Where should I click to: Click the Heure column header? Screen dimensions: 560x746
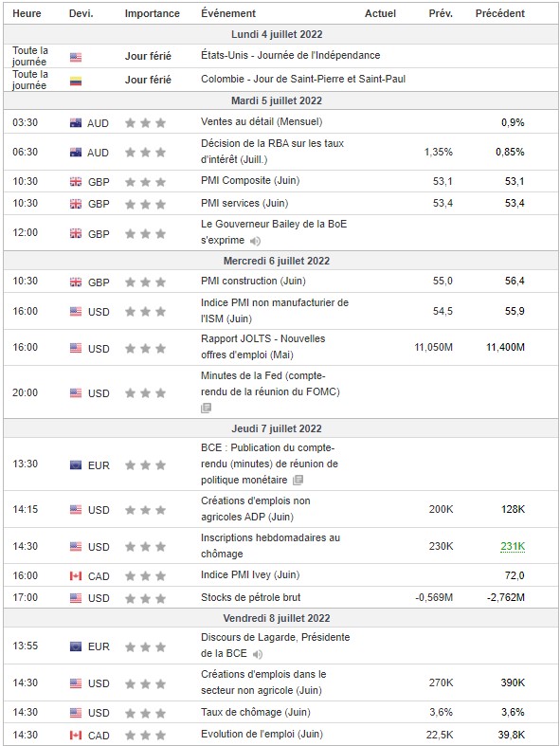click(27, 13)
